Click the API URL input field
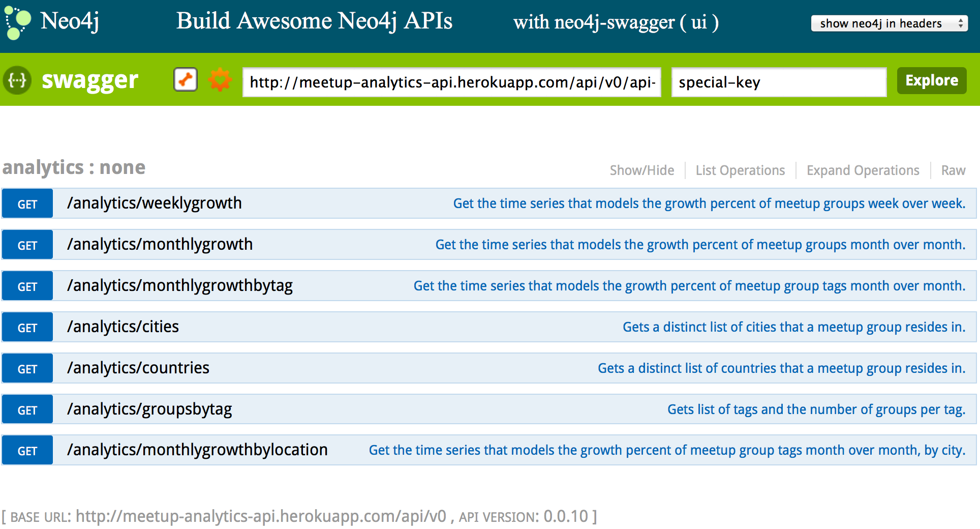This screenshot has width=980, height=529. coord(452,82)
